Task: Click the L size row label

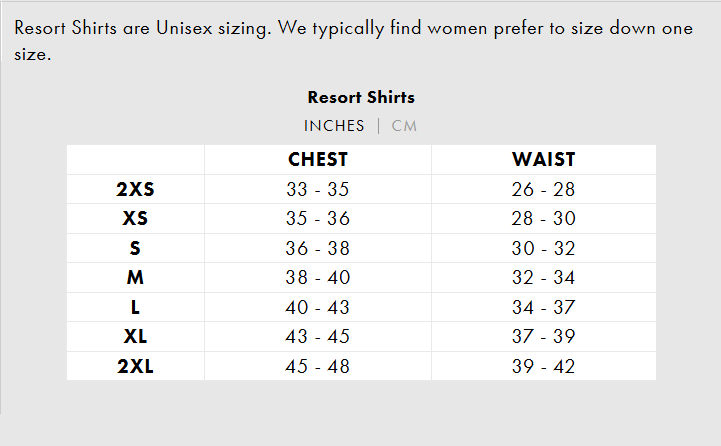Action: (135, 308)
